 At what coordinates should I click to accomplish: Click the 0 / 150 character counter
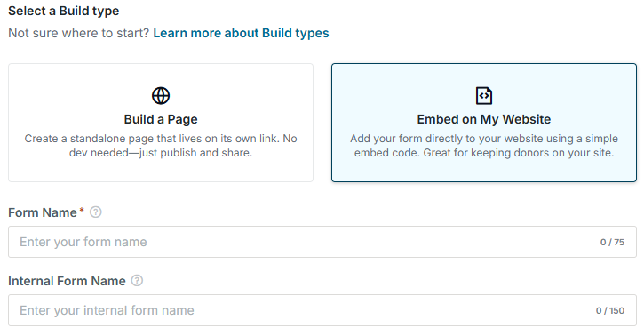click(610, 310)
